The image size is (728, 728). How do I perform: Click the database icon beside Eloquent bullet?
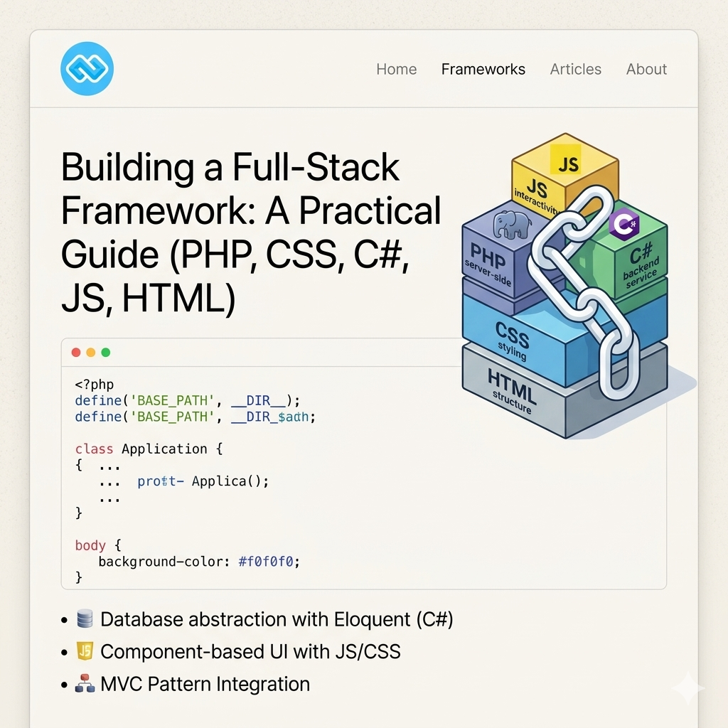[84, 619]
